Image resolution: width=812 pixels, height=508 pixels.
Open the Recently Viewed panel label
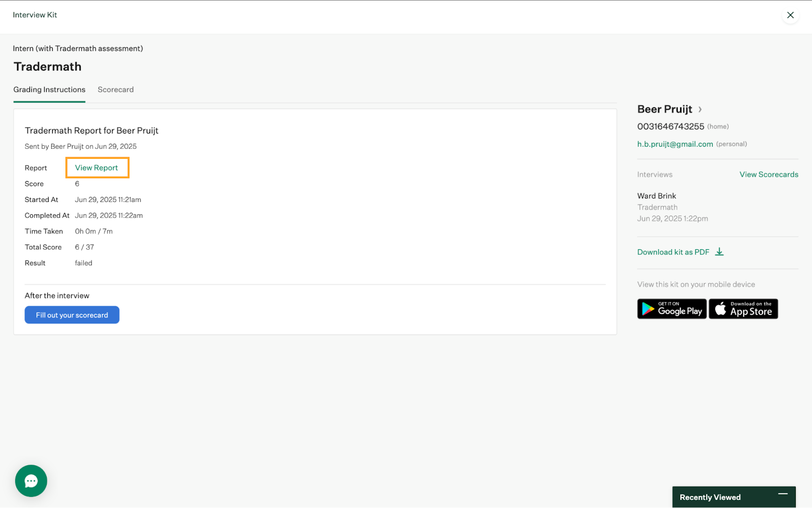[709, 497]
